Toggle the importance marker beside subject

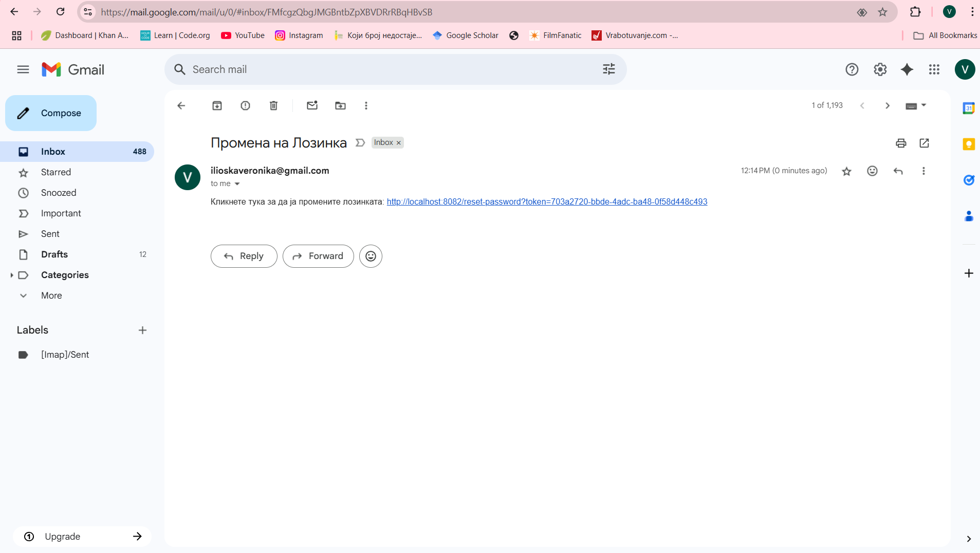(x=360, y=142)
